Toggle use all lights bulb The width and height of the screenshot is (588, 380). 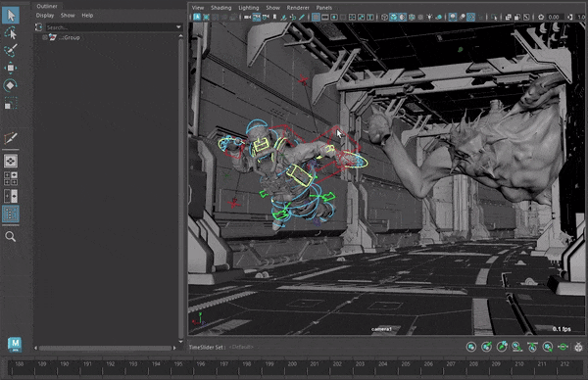click(429, 17)
